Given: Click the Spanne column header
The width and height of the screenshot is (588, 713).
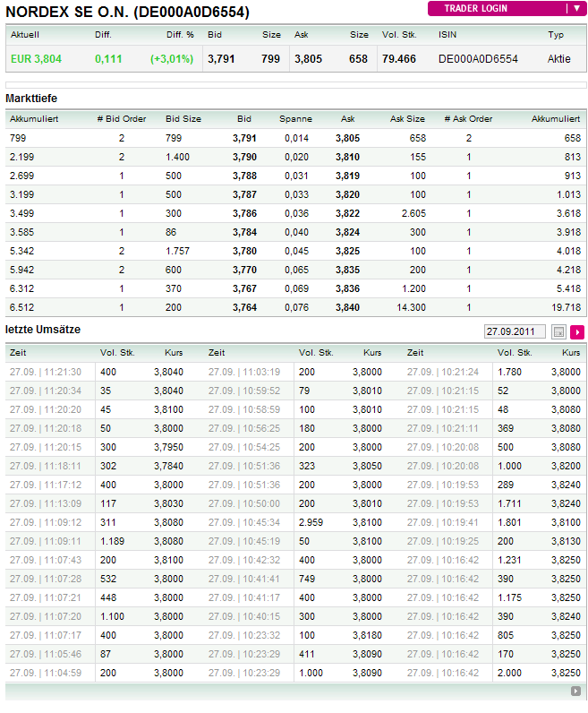Looking at the screenshot, I should click(x=295, y=118).
